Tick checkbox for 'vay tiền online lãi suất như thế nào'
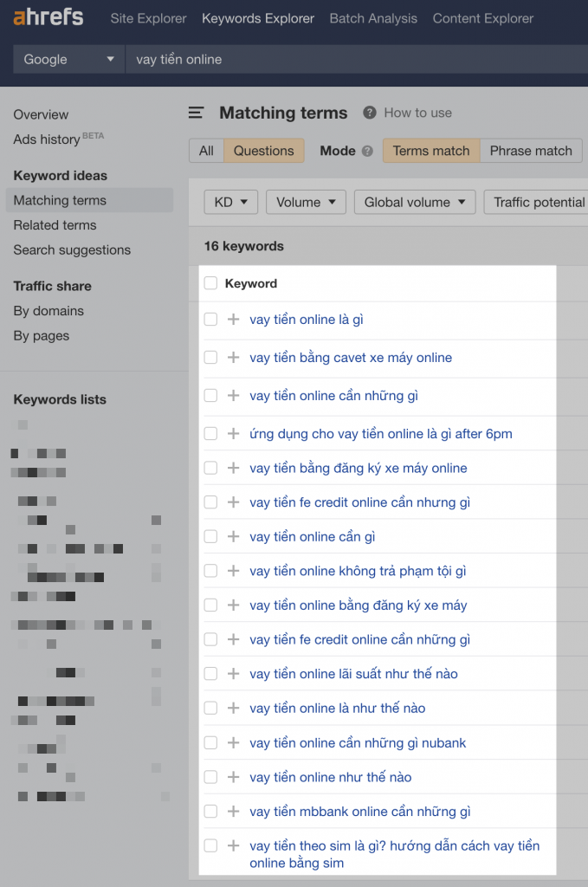Image resolution: width=588 pixels, height=887 pixels. pyautogui.click(x=211, y=673)
